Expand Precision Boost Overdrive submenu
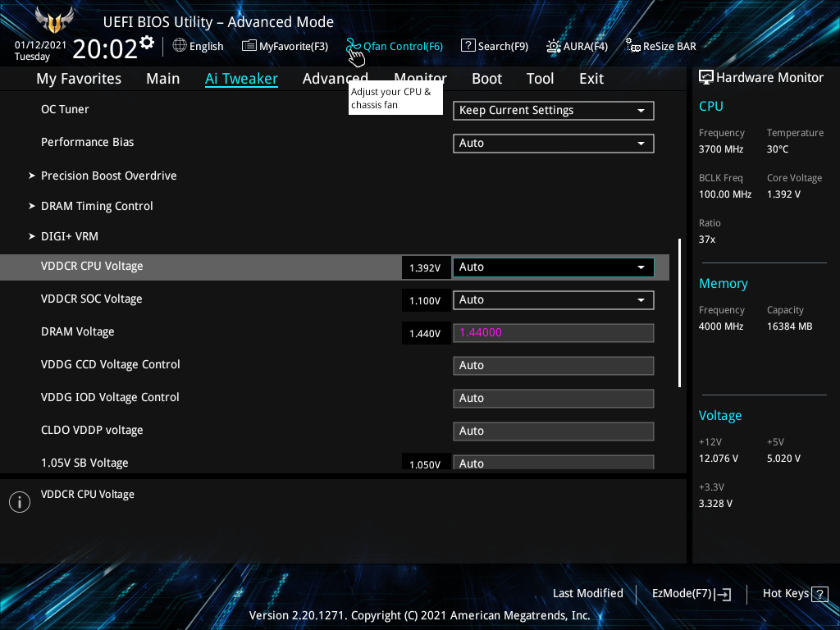Viewport: 840px width, 630px height. (x=108, y=176)
